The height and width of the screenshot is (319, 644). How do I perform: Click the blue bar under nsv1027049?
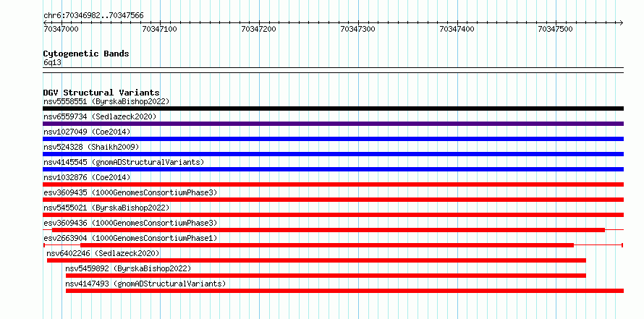tap(333, 139)
